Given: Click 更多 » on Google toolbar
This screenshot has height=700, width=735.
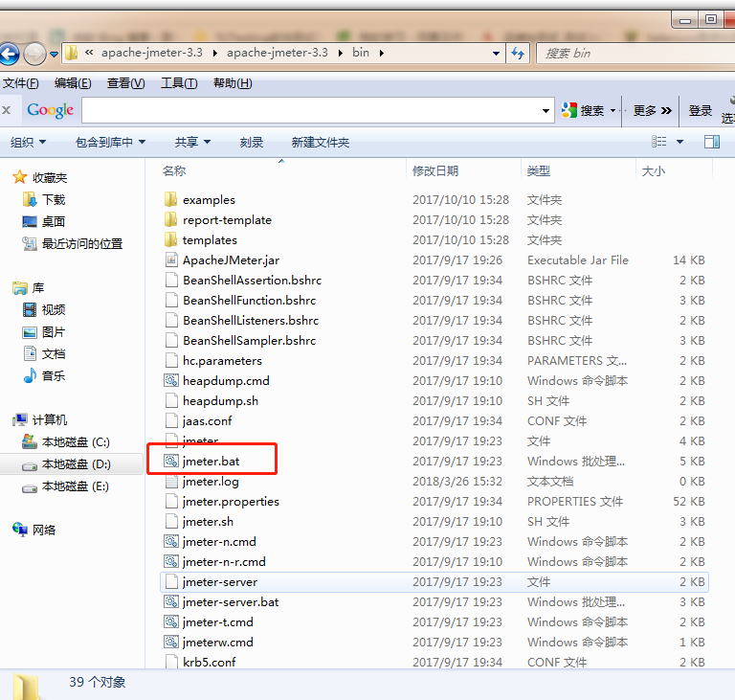Looking at the screenshot, I should click(x=653, y=111).
